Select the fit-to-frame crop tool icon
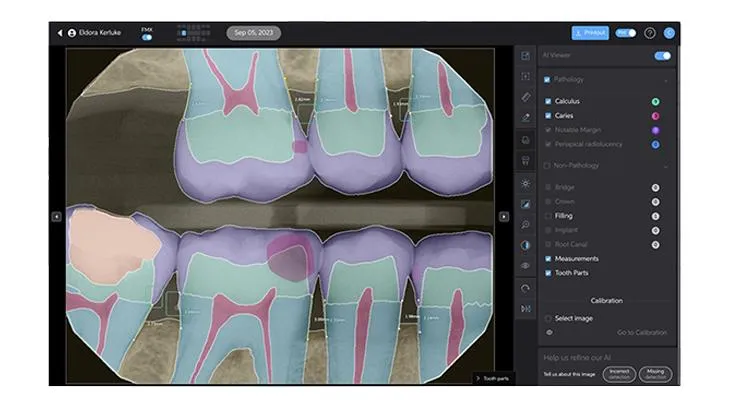 click(x=525, y=76)
